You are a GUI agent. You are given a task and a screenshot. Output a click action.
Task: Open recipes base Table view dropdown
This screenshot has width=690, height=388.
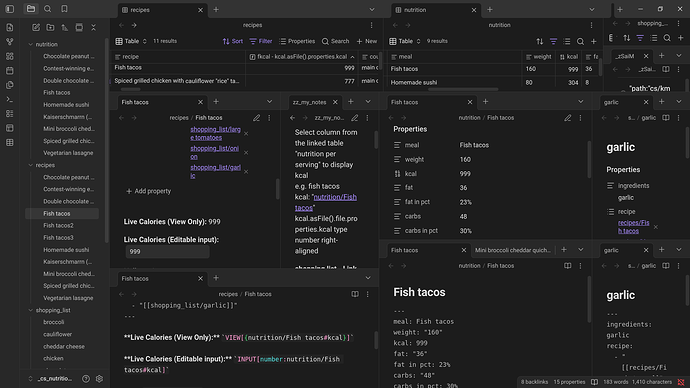click(x=131, y=41)
